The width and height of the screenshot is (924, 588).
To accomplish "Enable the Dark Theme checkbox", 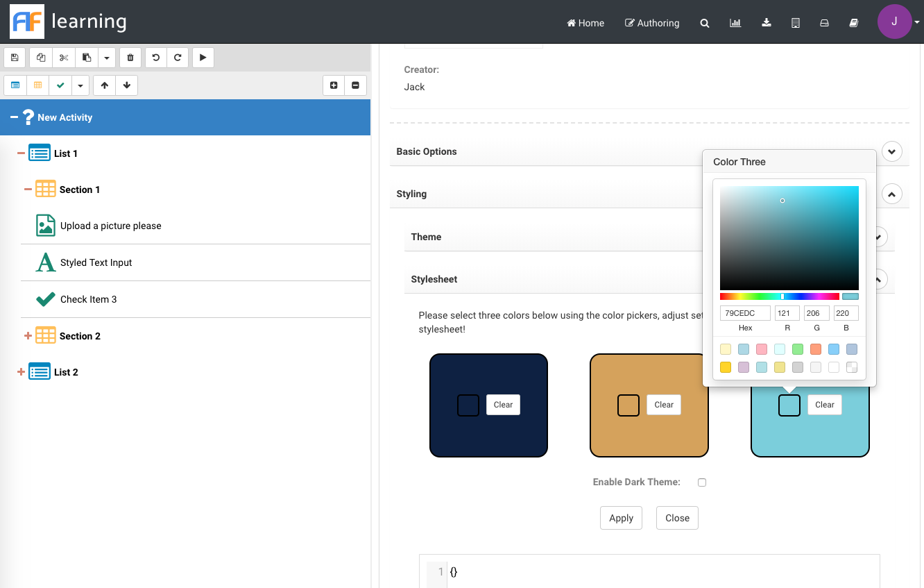I will 701,482.
